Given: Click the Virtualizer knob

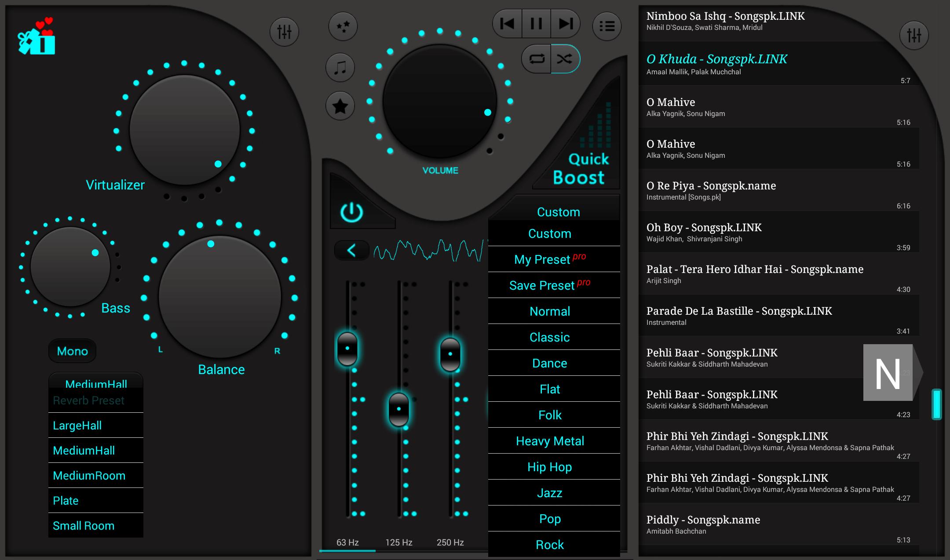Looking at the screenshot, I should (x=185, y=130).
